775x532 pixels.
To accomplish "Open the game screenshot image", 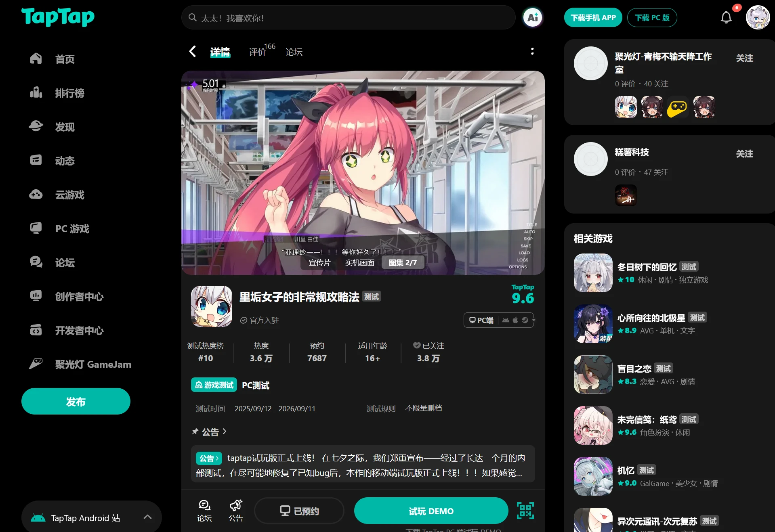I will click(x=363, y=173).
